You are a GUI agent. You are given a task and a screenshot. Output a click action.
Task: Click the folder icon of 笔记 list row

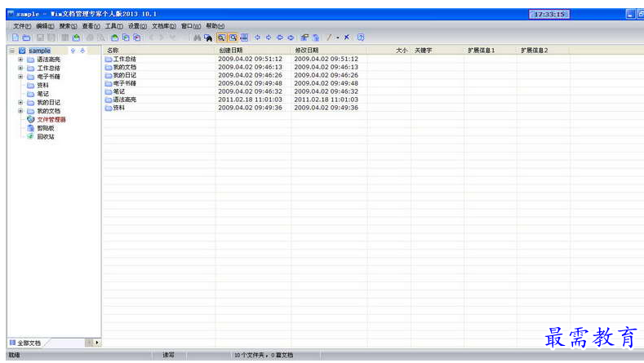click(109, 91)
